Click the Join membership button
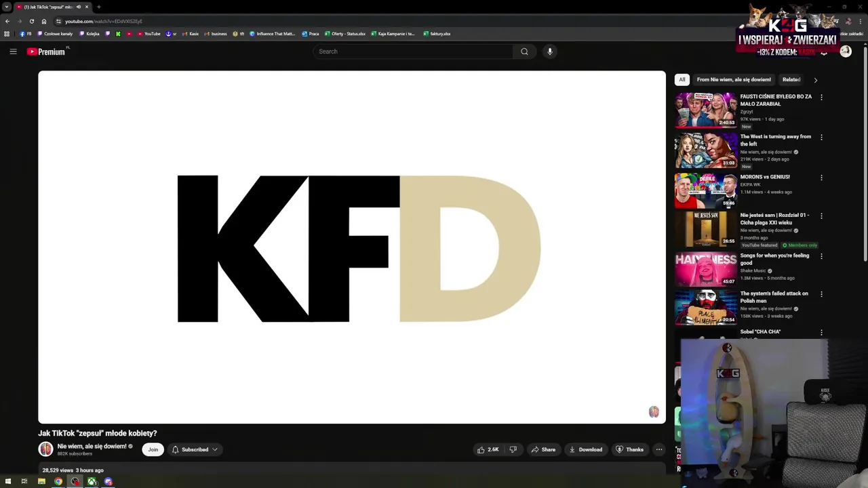868x488 pixels. pos(153,449)
